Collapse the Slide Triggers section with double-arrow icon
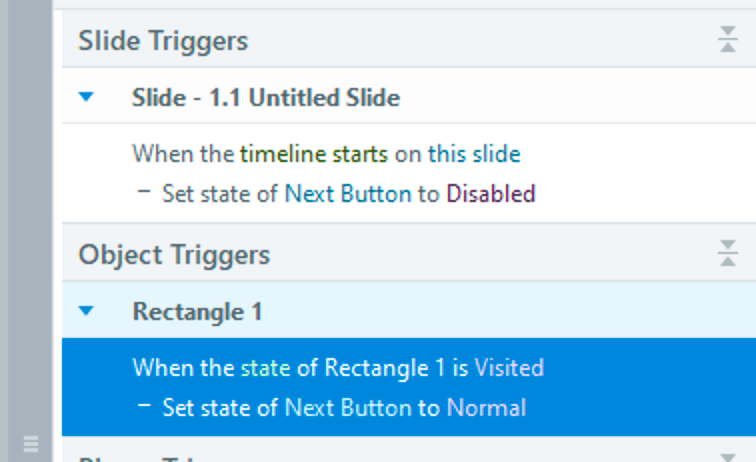 coord(727,41)
